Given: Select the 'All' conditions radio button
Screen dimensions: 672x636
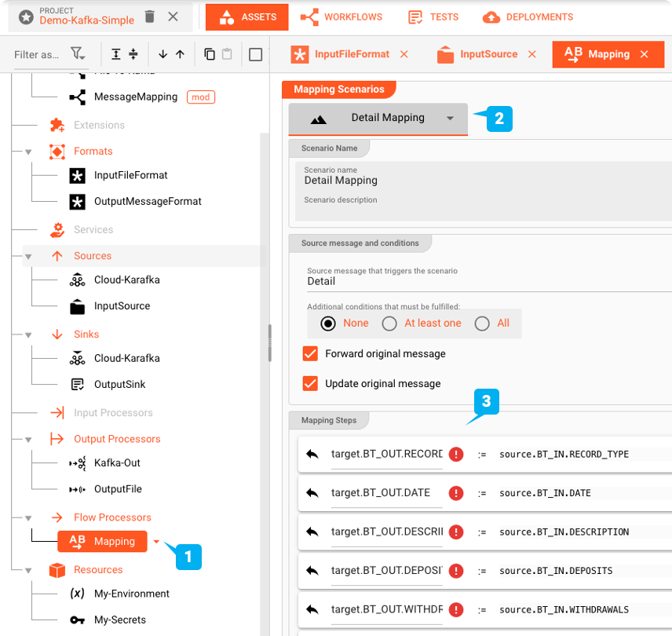Looking at the screenshot, I should [x=482, y=323].
